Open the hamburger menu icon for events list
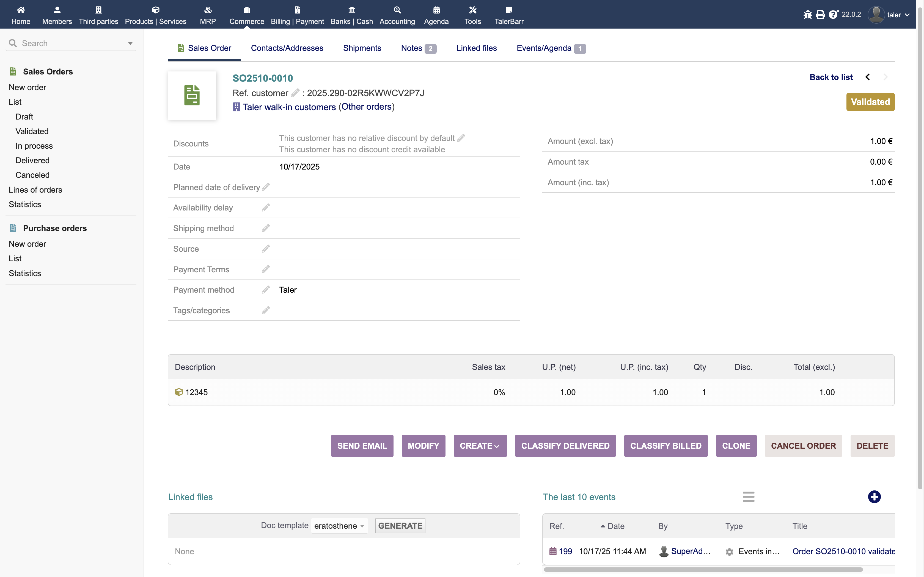This screenshot has width=924, height=577. [x=748, y=496]
